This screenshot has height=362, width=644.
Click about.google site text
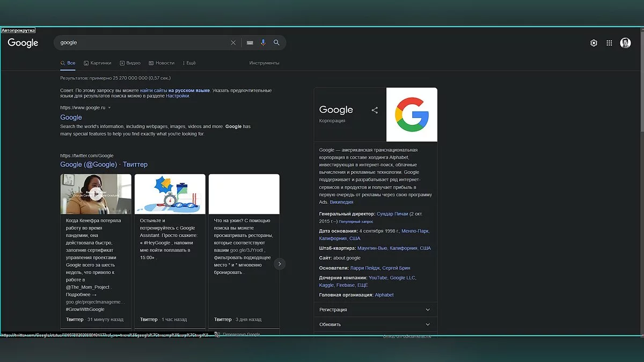tap(347, 258)
